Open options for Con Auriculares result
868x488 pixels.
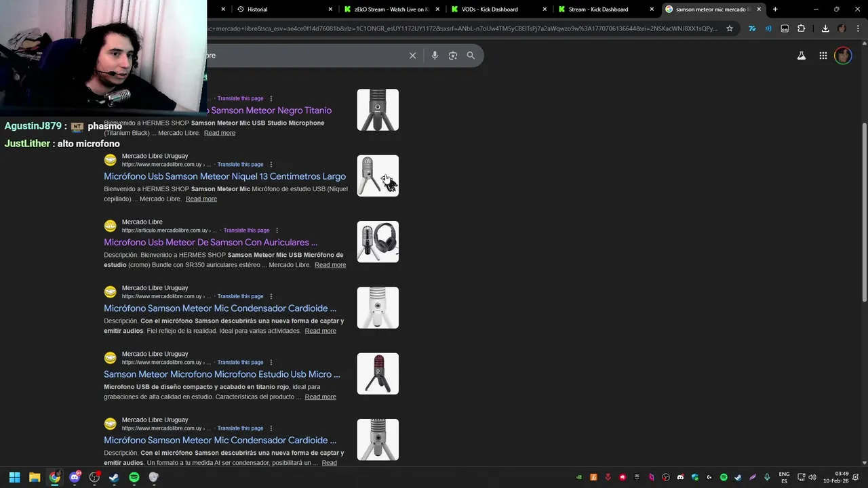pos(277,230)
